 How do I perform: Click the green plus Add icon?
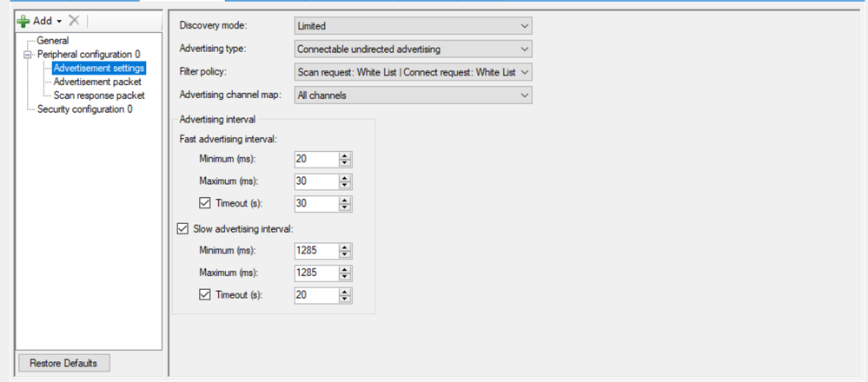23,21
